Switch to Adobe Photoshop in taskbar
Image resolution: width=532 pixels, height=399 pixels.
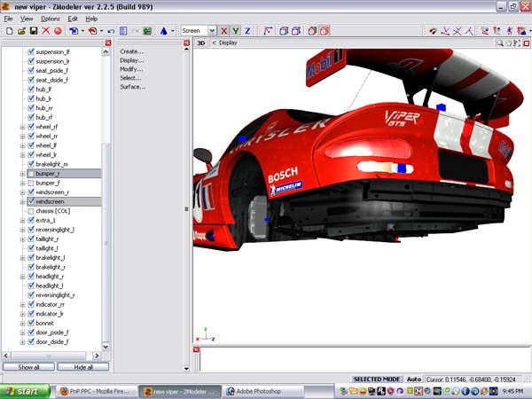pyautogui.click(x=254, y=390)
